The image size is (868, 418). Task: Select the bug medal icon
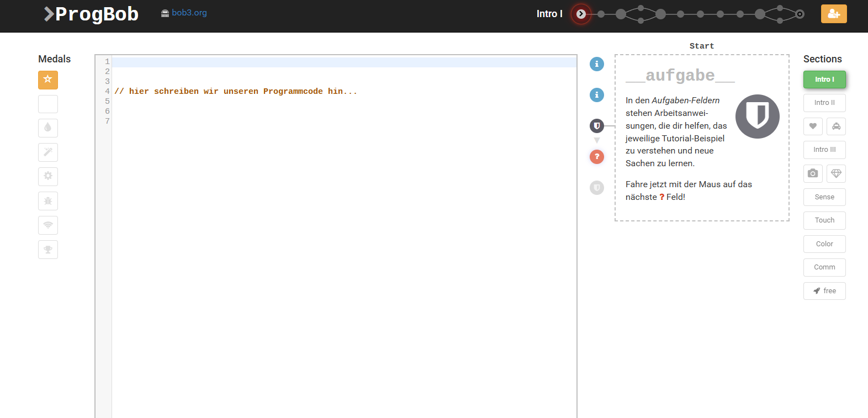pos(48,201)
